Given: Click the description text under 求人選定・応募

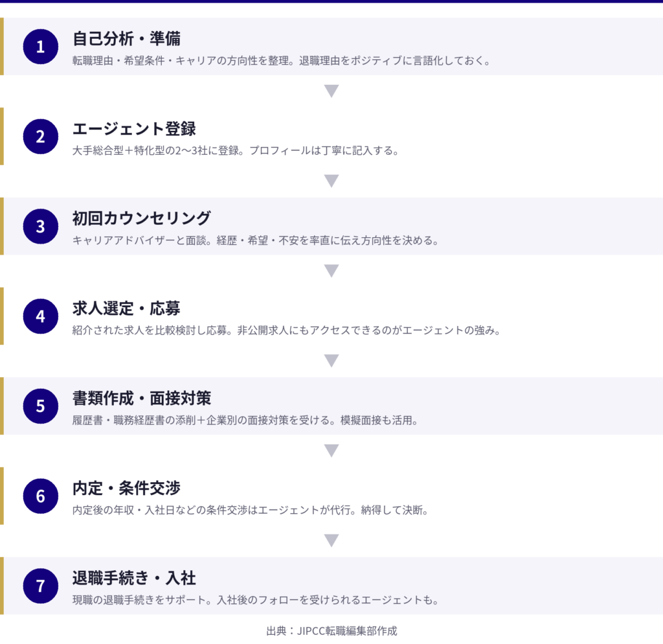Looking at the screenshot, I should coord(287,330).
